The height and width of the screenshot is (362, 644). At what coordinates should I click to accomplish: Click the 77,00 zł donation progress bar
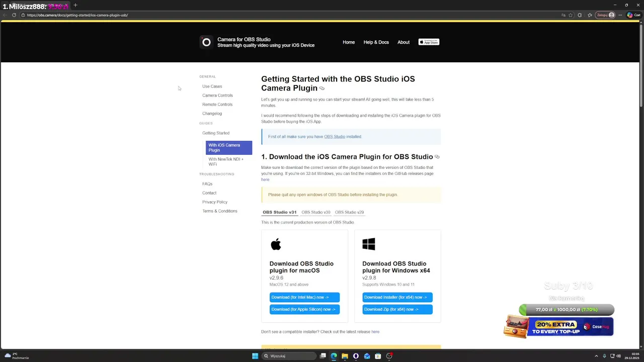[567, 310]
